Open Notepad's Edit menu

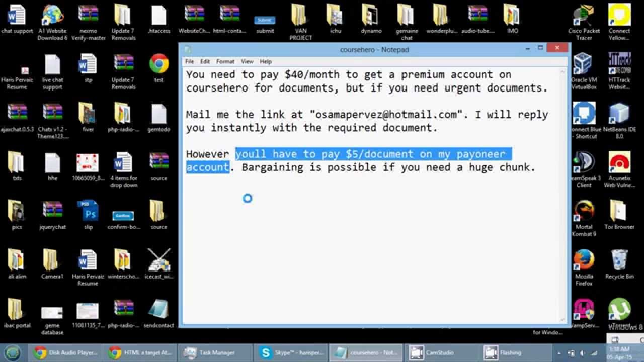(x=205, y=61)
